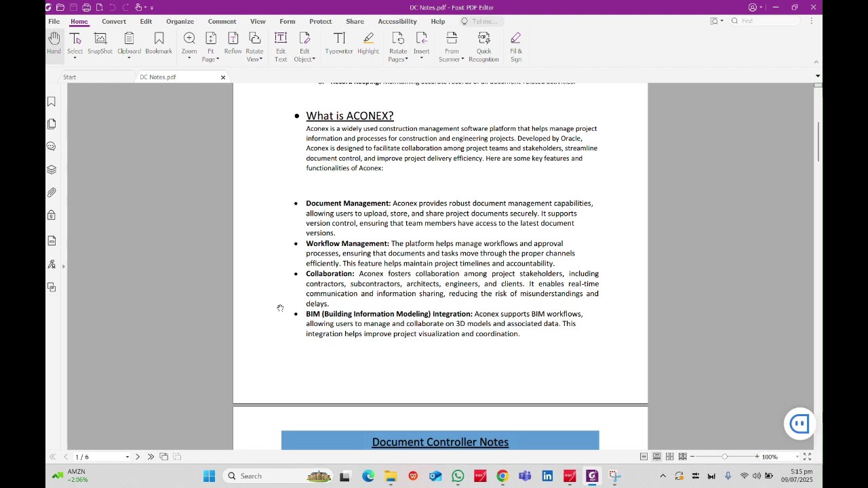Open Chrome from the taskbar
The width and height of the screenshot is (868, 488).
coord(502,476)
